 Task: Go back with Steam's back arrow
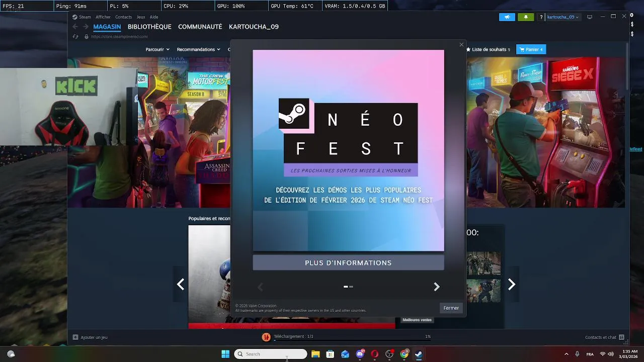pyautogui.click(x=75, y=27)
